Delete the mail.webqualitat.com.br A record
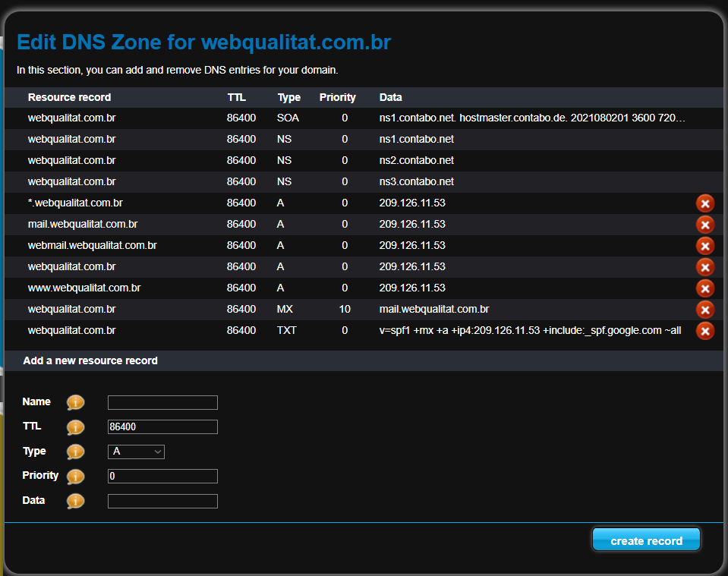Screen dimensions: 728x576 coord(704,225)
